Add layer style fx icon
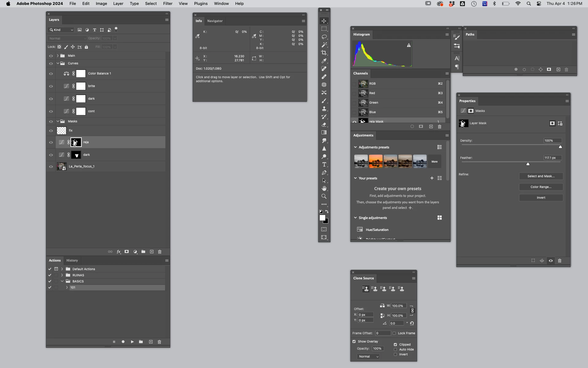The height and width of the screenshot is (368, 588). (119, 252)
